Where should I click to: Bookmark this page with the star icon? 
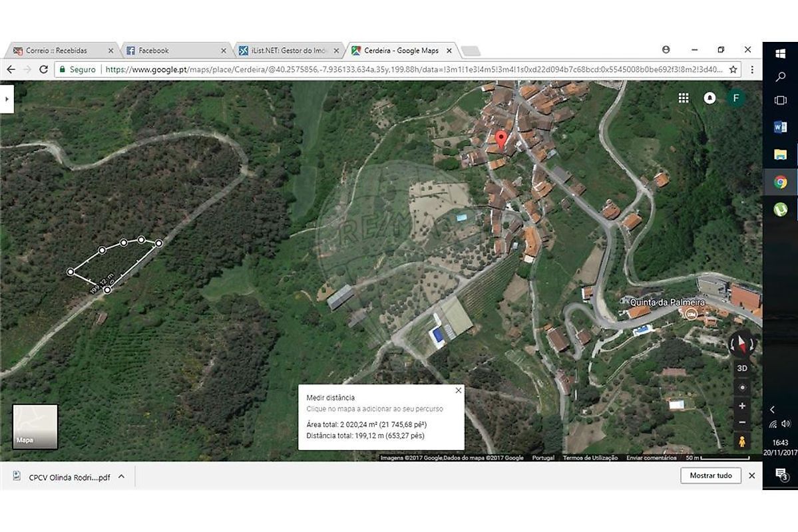(x=733, y=69)
